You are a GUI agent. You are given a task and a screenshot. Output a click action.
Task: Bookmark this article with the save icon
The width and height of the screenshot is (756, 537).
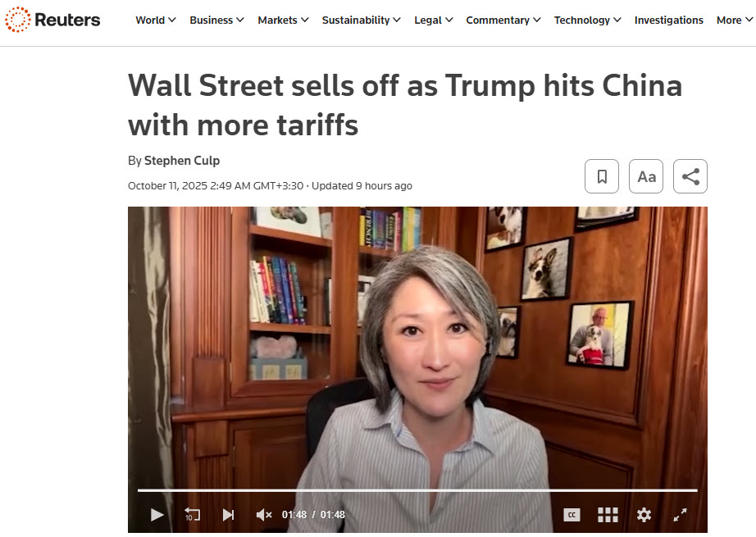coord(601,176)
